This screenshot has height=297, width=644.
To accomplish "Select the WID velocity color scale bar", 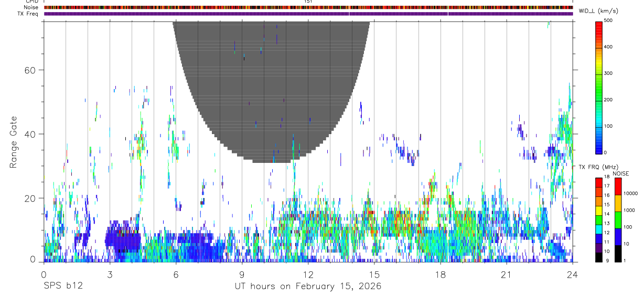I will pyautogui.click(x=599, y=87).
